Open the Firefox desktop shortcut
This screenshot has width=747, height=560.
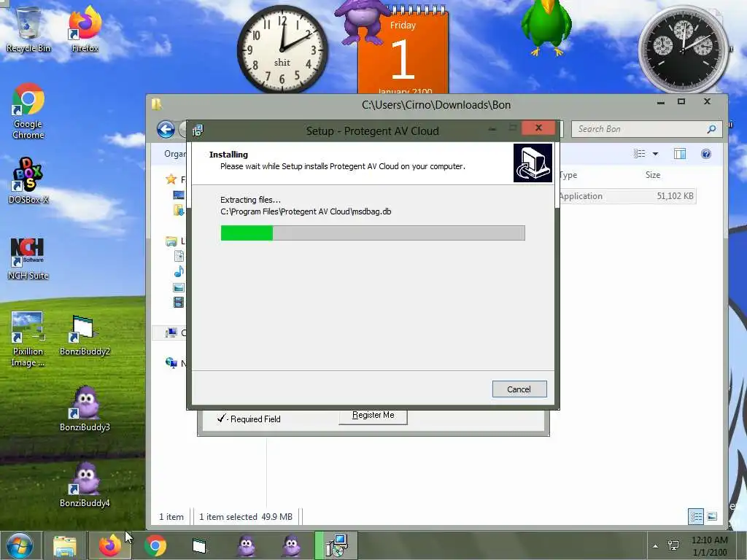click(85, 29)
